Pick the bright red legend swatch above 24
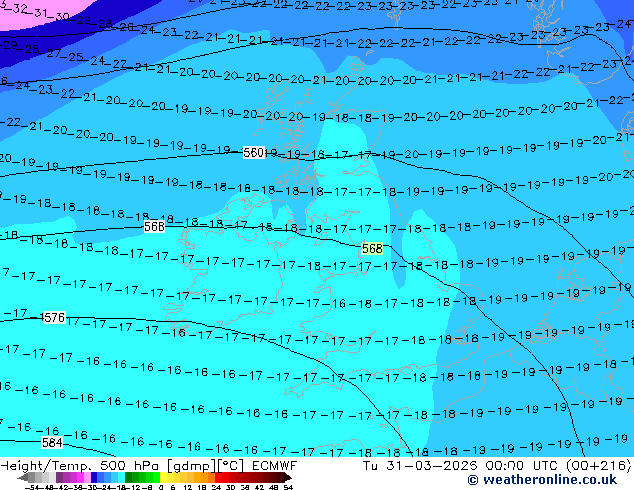The image size is (634, 490). 218,477
